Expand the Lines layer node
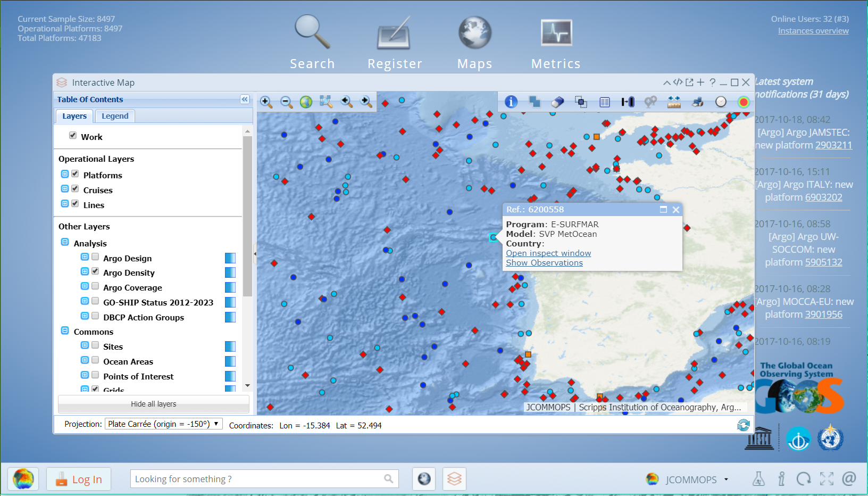Image resolution: width=868 pixels, height=496 pixels. (x=65, y=203)
